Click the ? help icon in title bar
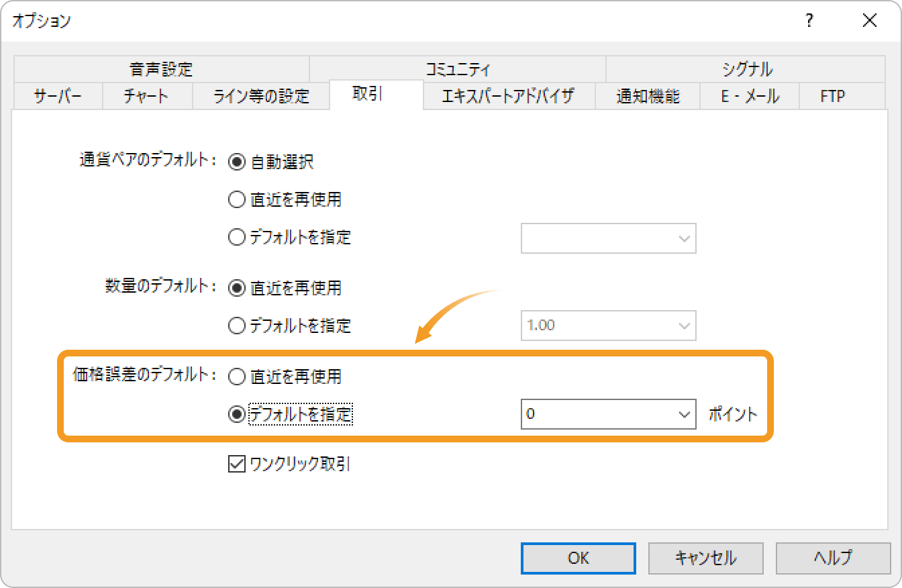Screen dimensions: 902x588 tap(809, 21)
